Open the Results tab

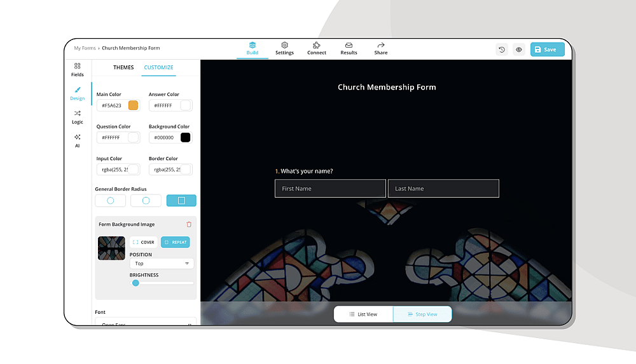(349, 48)
